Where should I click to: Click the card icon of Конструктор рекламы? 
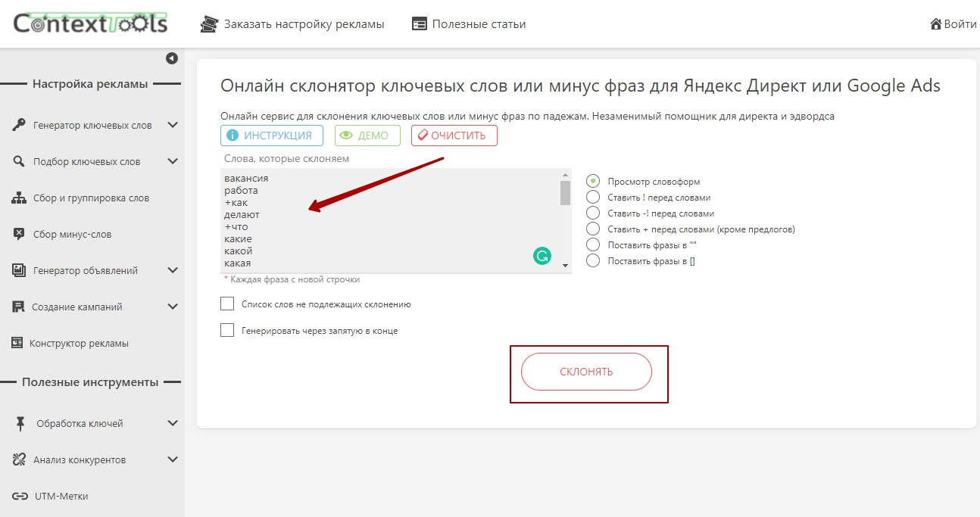click(x=17, y=343)
